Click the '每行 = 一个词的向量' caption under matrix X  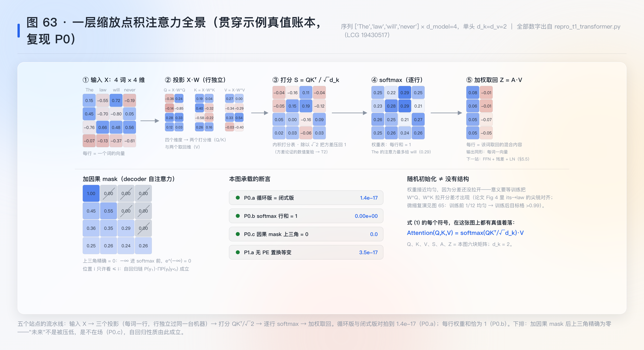pyautogui.click(x=104, y=153)
